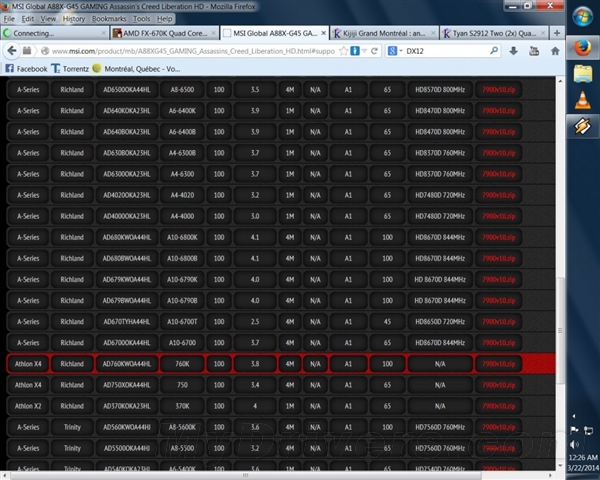
Task: Open the Downloads arrow button
Action: pos(513,51)
